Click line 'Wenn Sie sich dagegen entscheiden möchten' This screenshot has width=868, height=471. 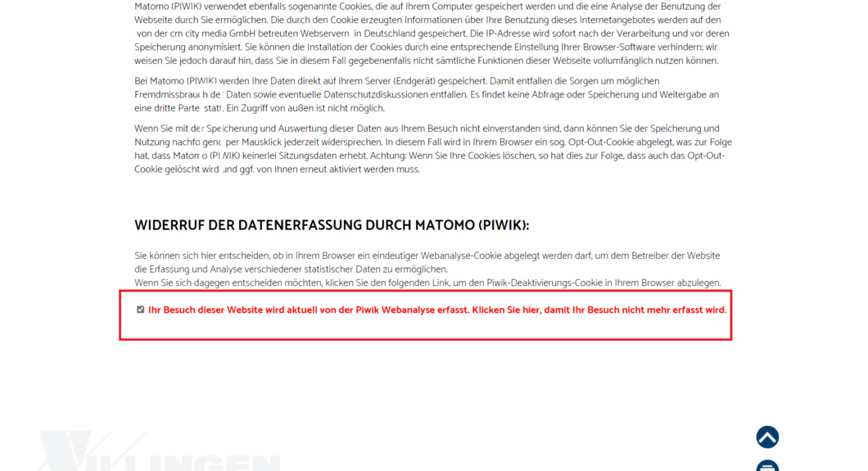[x=428, y=283]
